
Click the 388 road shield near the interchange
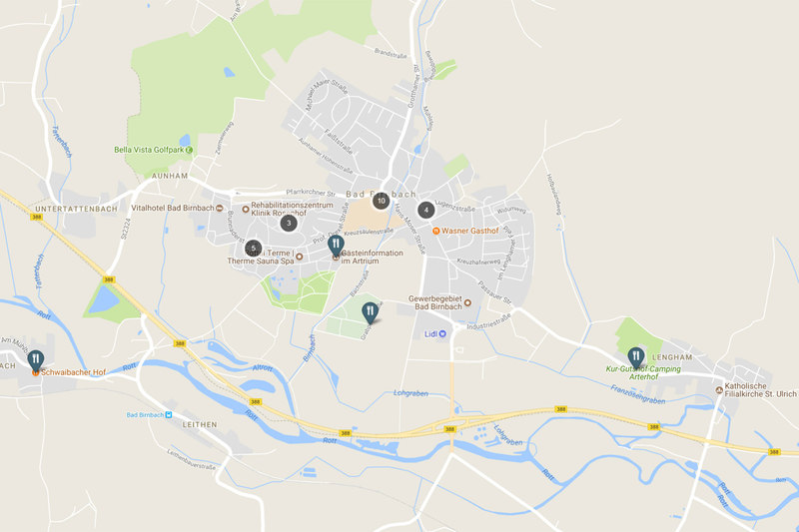(x=449, y=429)
